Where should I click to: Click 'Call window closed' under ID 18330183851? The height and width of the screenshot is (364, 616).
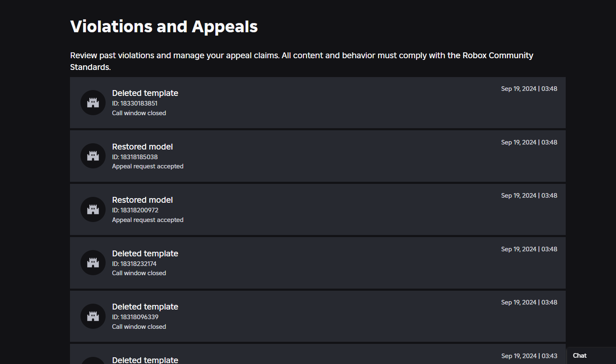[x=139, y=113]
